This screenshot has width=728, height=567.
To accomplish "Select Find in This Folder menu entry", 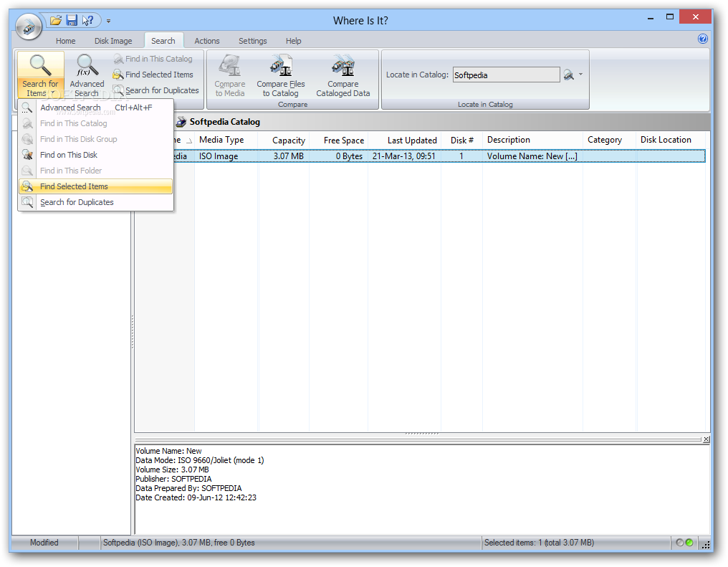I will tap(95, 171).
